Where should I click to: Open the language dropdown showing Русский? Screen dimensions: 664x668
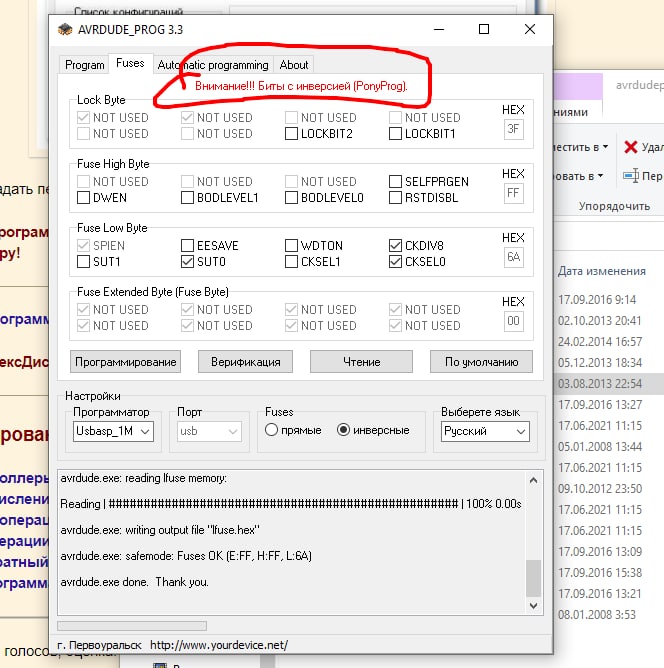point(485,432)
